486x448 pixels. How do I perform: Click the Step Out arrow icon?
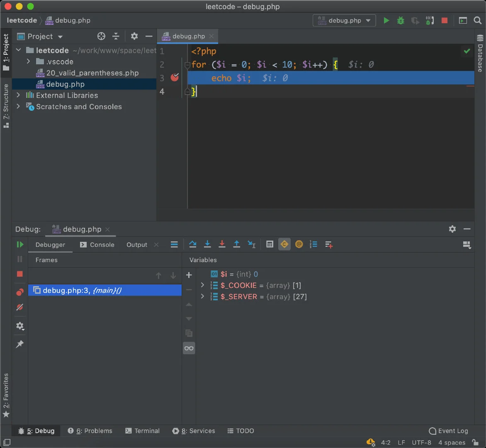pos(236,244)
